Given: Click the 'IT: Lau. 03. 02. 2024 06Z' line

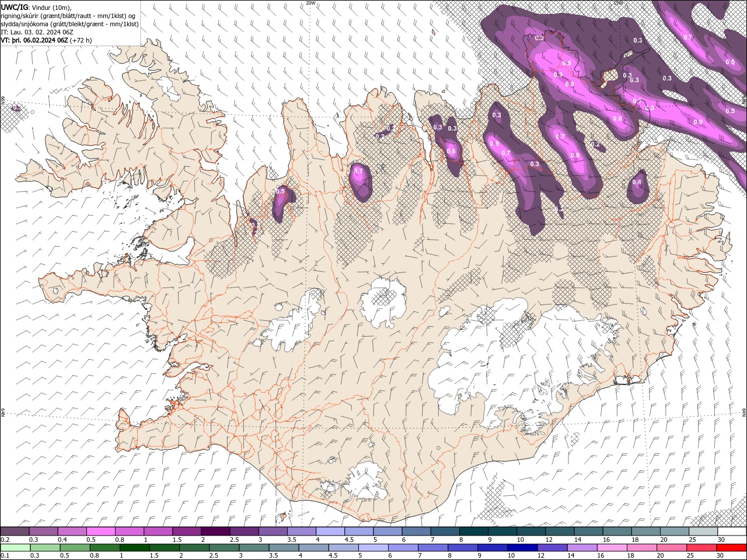Looking at the screenshot, I should click(38, 32).
